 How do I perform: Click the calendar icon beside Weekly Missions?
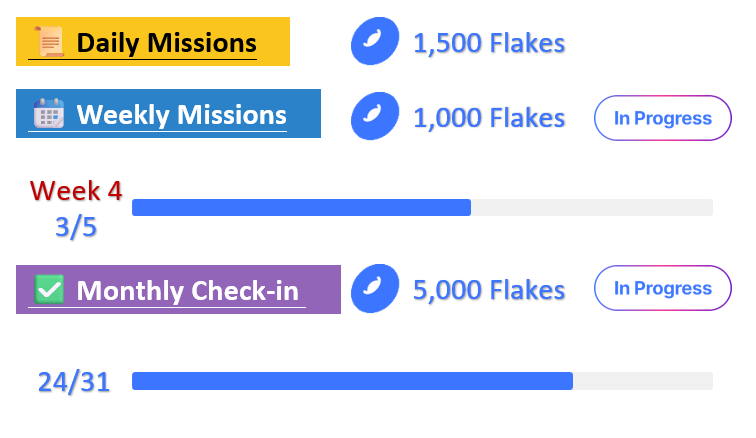pyautogui.click(x=48, y=113)
